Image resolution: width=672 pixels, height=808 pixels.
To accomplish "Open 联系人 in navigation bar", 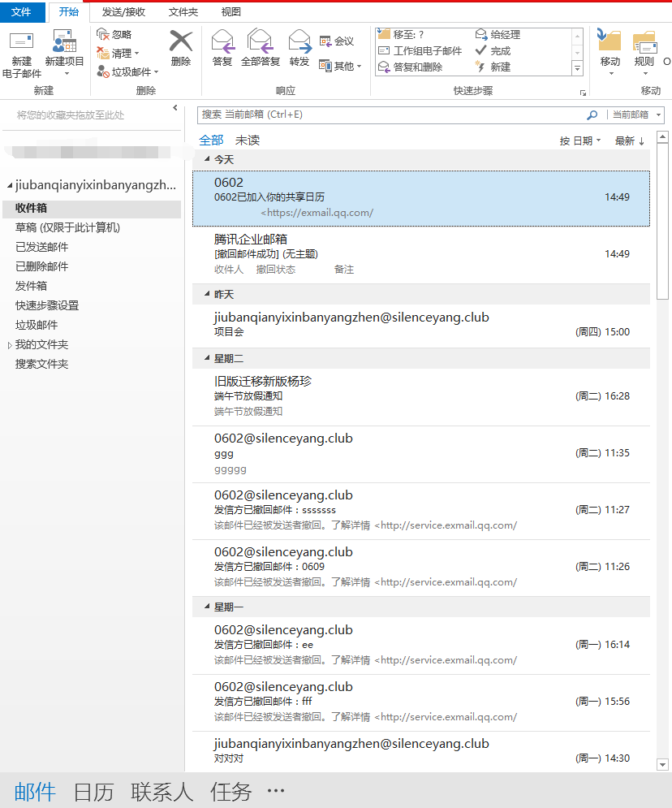I will [162, 792].
